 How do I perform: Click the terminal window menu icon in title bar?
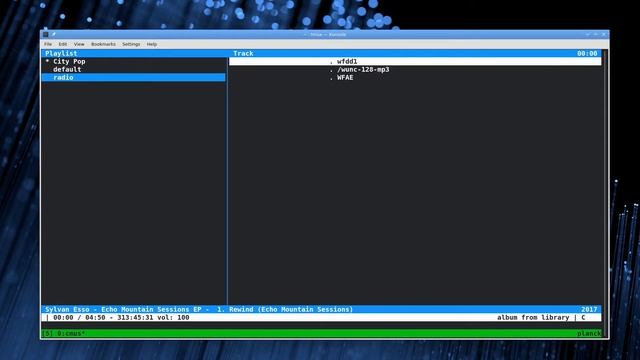46,35
